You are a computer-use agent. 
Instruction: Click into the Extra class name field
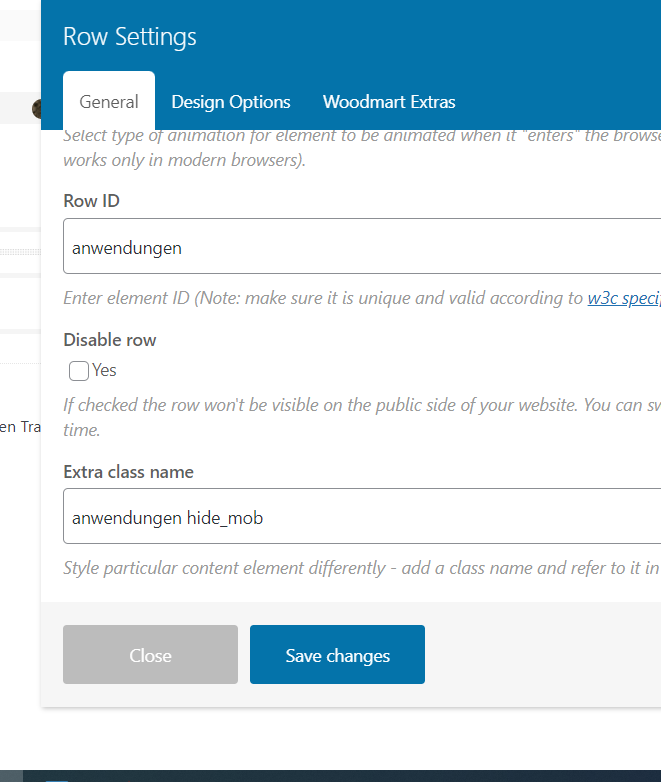tap(362, 517)
